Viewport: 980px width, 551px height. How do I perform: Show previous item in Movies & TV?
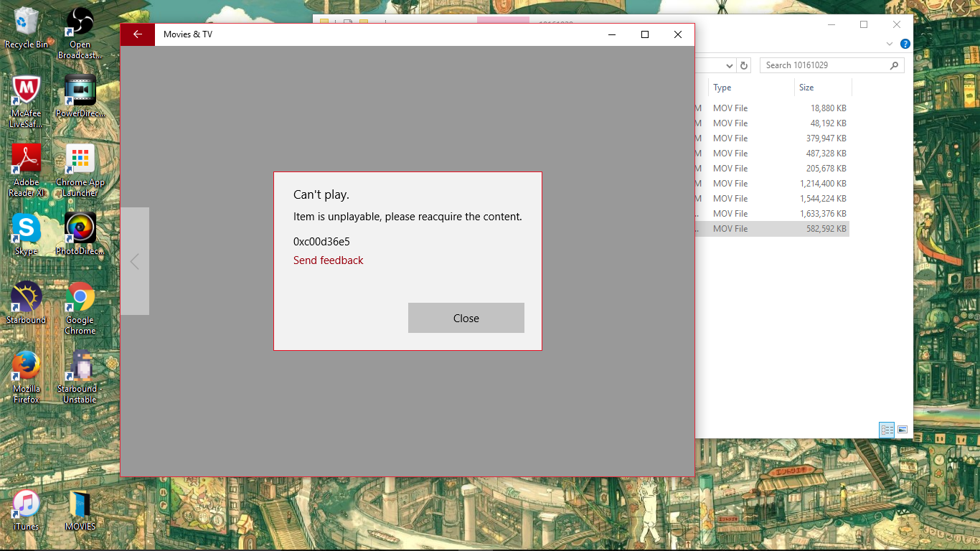point(135,261)
